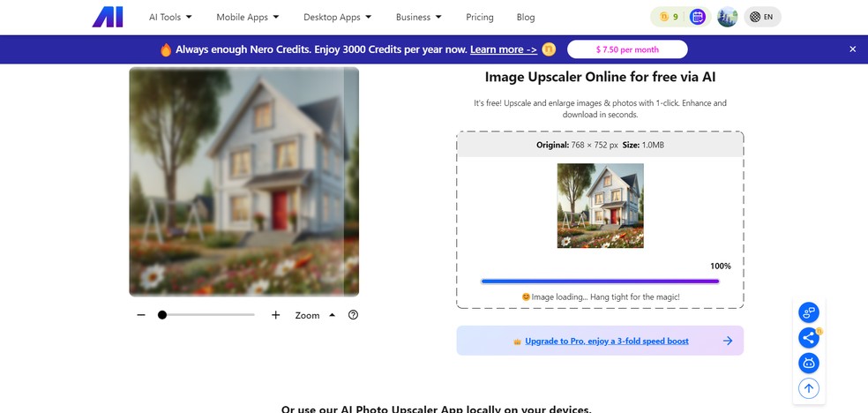868x413 pixels.
Task: Open the robot assistant floating button
Action: coord(809,364)
